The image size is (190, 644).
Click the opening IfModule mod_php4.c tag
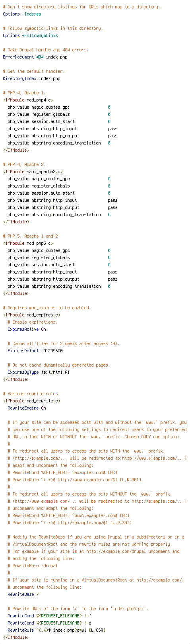pos(28,100)
